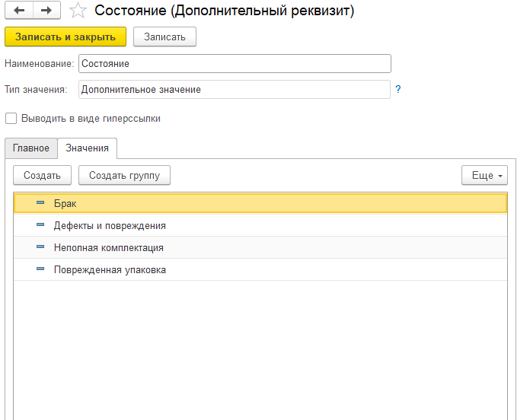Viewport: 530px width, 420px height.
Task: Click the item icon beside Неполная комплектация
Action: coord(40,247)
